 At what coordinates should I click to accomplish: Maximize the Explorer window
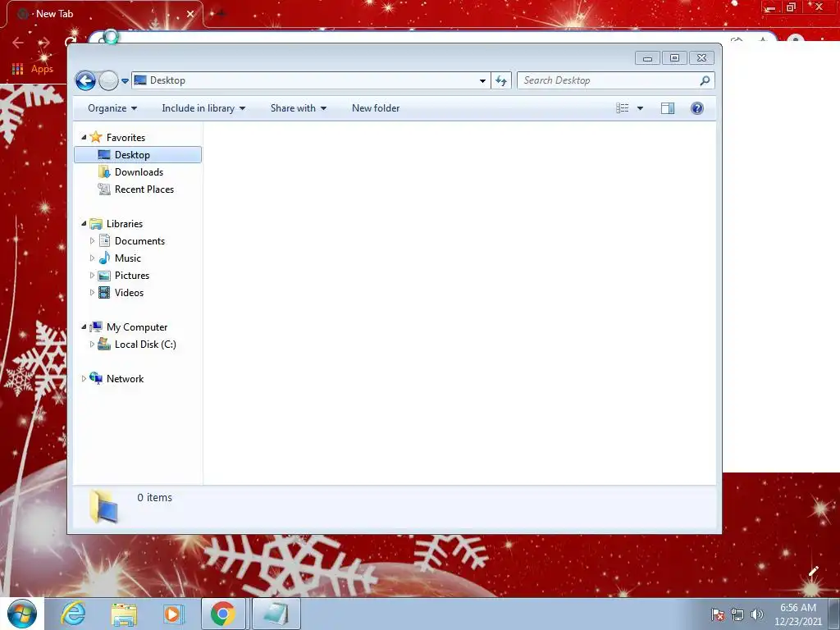[x=674, y=58]
